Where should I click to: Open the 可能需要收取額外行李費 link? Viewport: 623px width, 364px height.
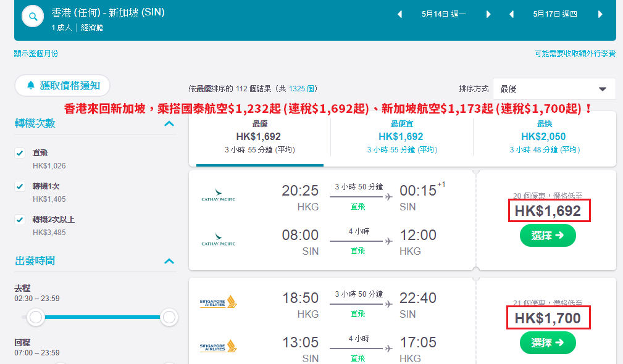[x=575, y=54]
